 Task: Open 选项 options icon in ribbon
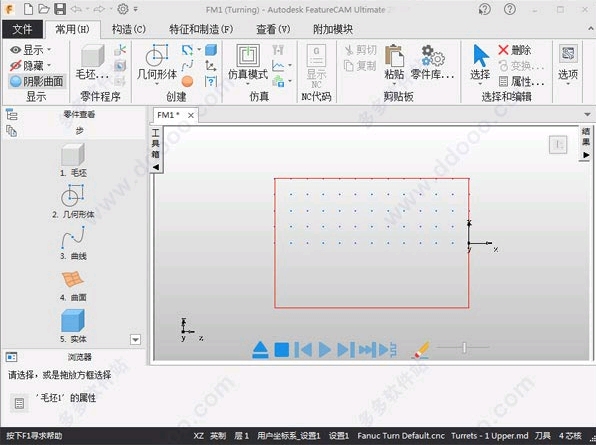click(x=568, y=63)
